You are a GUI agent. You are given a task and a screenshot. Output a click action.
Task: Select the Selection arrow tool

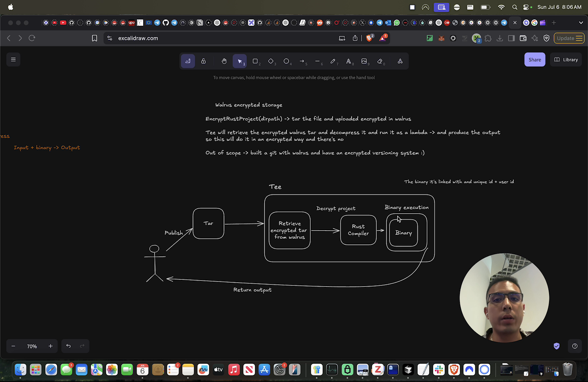pyautogui.click(x=240, y=61)
